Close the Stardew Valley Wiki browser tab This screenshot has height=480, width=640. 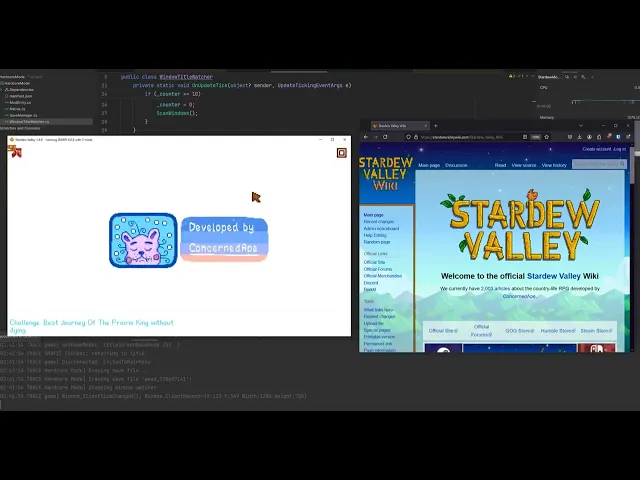click(x=425, y=126)
